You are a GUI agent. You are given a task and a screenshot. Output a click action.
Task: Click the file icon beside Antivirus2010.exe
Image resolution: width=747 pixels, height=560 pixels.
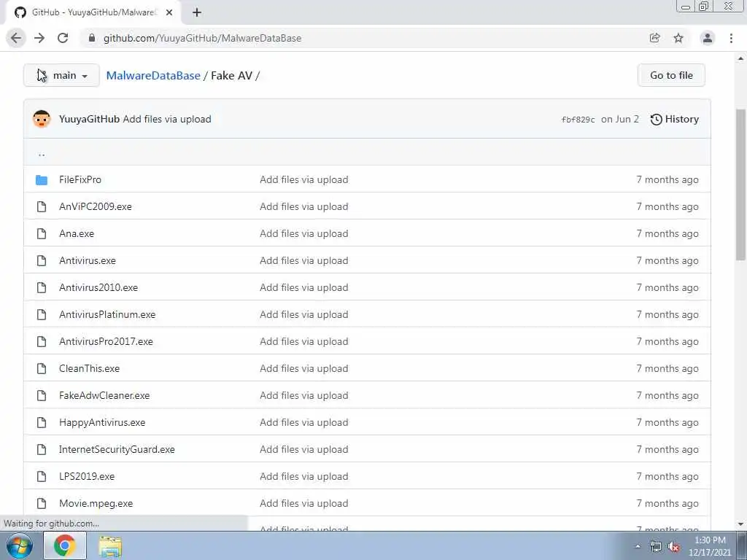pyautogui.click(x=42, y=287)
